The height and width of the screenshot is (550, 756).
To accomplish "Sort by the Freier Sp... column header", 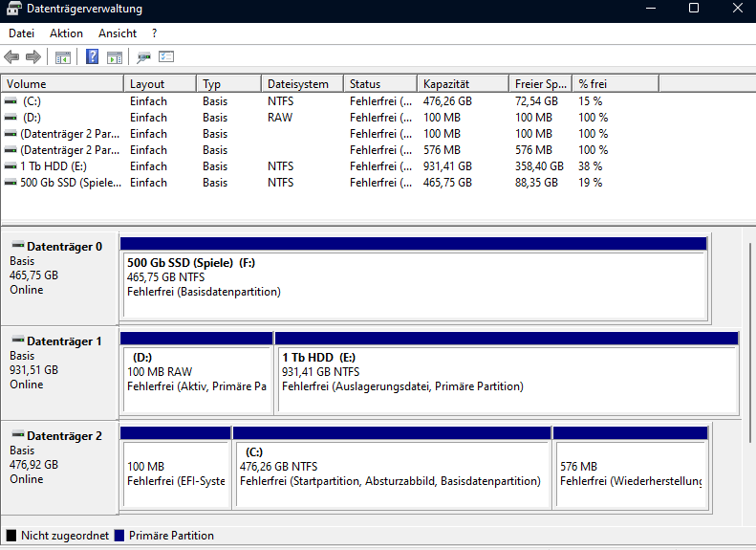I will (x=541, y=84).
